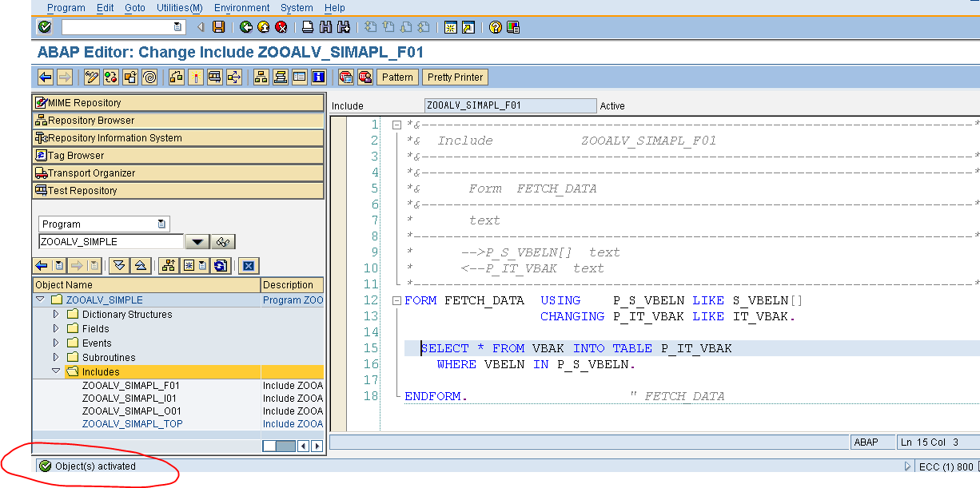
Task: Save the include with the Save icon
Action: tap(217, 26)
